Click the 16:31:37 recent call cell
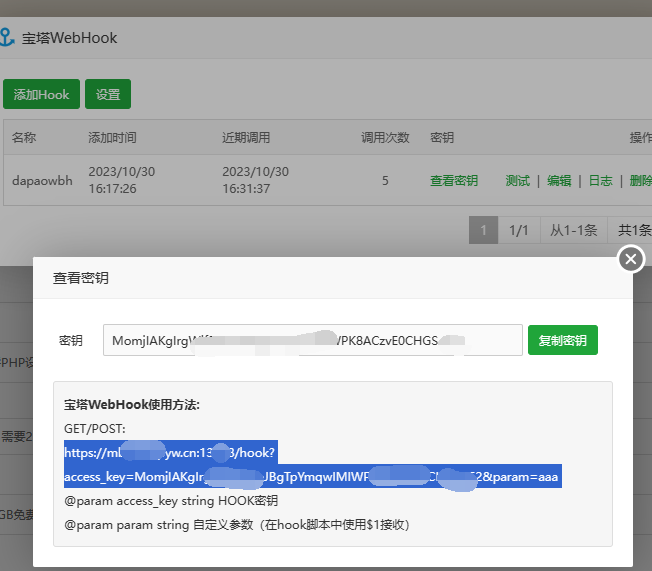This screenshot has width=652, height=571. pyautogui.click(x=246, y=189)
